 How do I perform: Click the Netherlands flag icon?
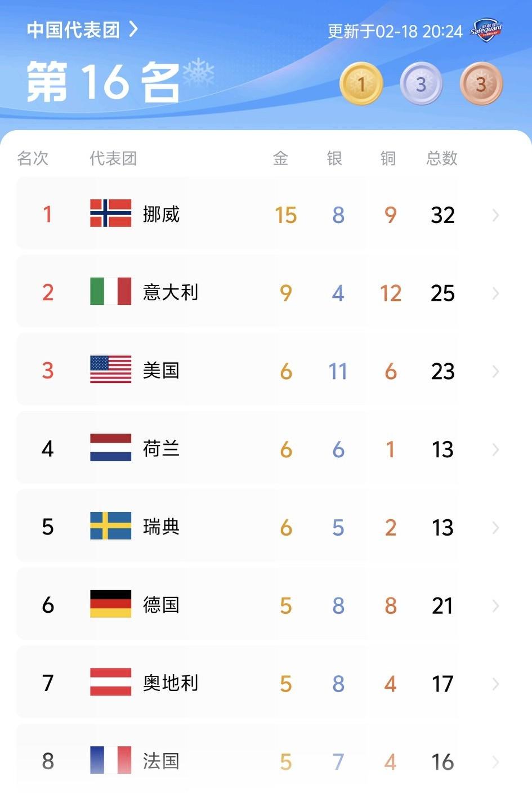click(110, 448)
